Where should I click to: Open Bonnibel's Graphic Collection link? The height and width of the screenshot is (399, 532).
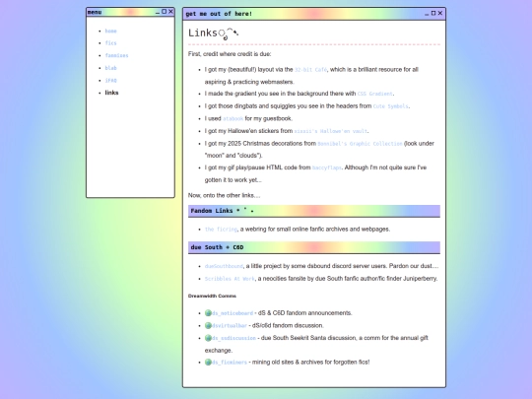[x=360, y=144]
